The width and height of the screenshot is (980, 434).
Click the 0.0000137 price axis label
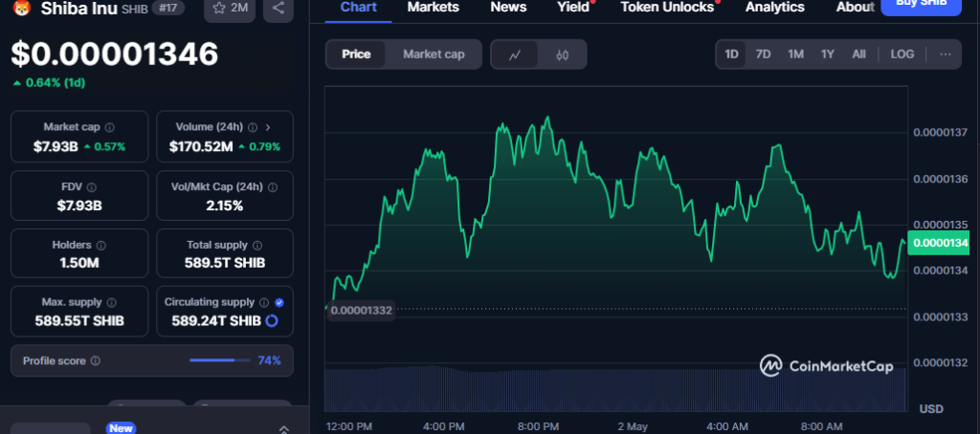[x=941, y=132]
